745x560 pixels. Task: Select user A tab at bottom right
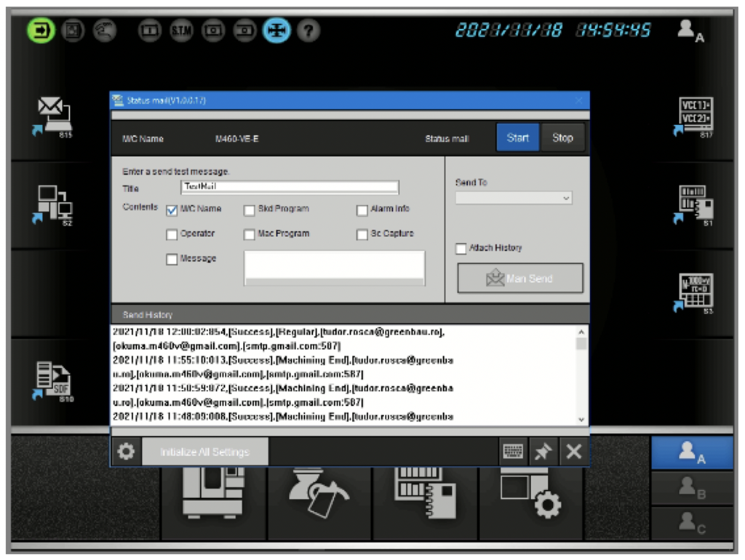tap(692, 453)
